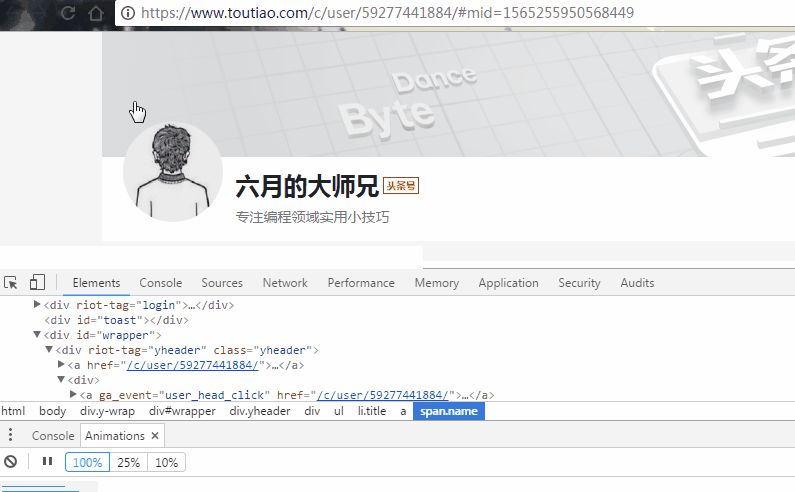The width and height of the screenshot is (795, 492).
Task: Activate the inspect element picker
Action: [11, 283]
